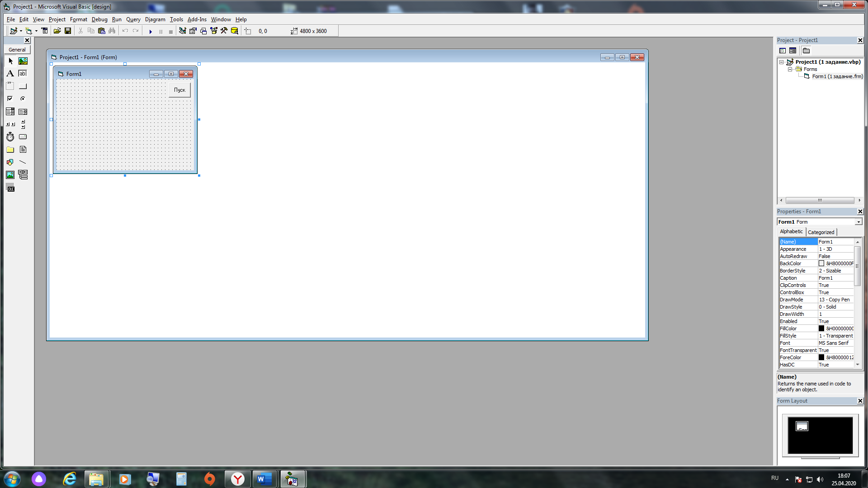This screenshot has width=868, height=488.
Task: Select the ListBox control in toolbox
Action: pyautogui.click(x=23, y=112)
